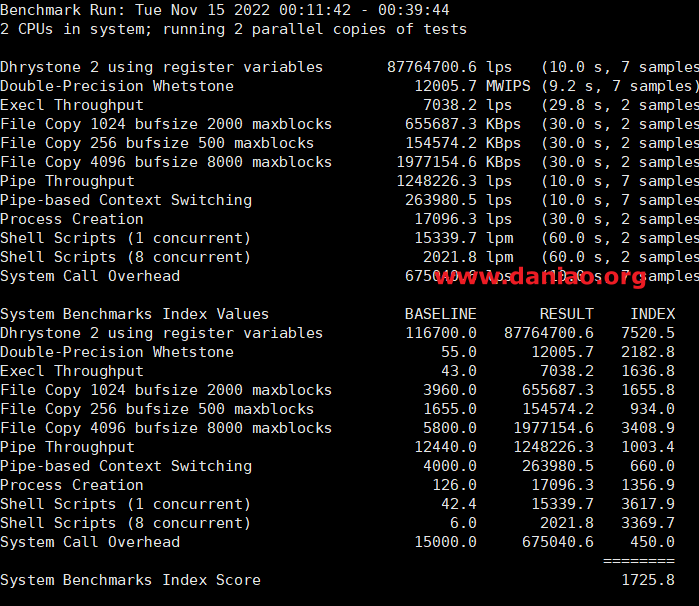Select the result value 263980.5 in index table
This screenshot has width=699, height=606.
pyautogui.click(x=558, y=466)
